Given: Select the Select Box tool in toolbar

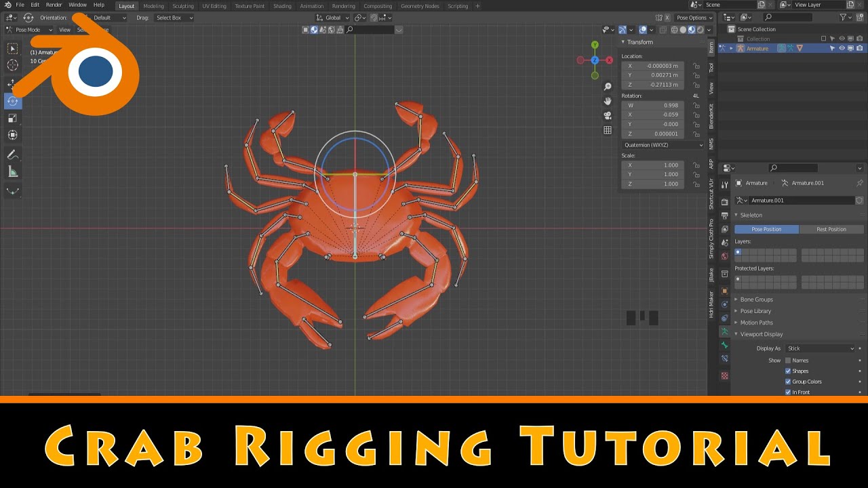Looking at the screenshot, I should [13, 49].
